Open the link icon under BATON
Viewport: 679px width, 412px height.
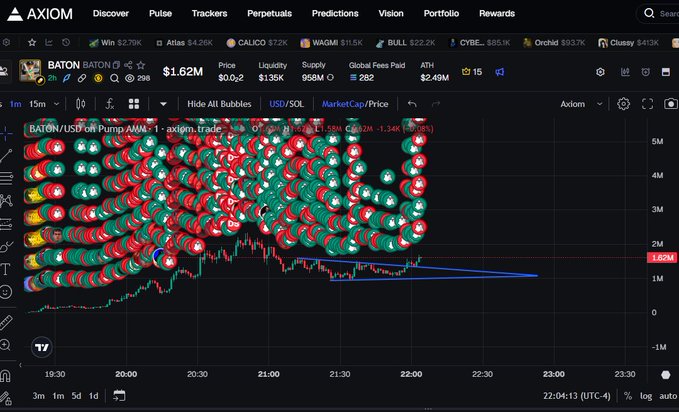81,78
